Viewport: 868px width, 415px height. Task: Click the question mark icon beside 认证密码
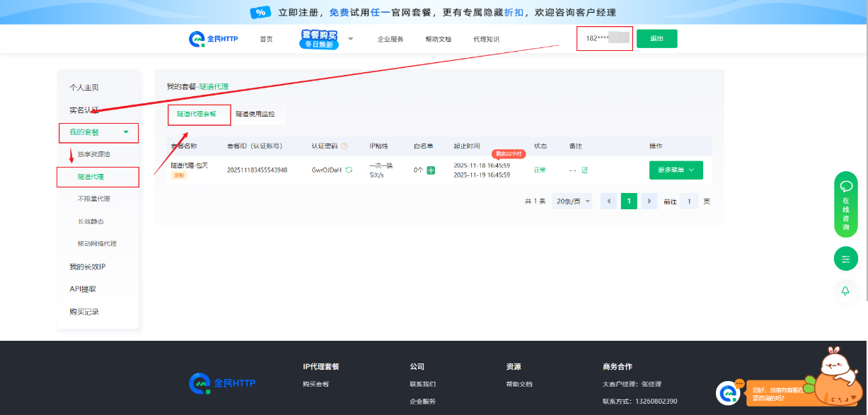pos(345,146)
